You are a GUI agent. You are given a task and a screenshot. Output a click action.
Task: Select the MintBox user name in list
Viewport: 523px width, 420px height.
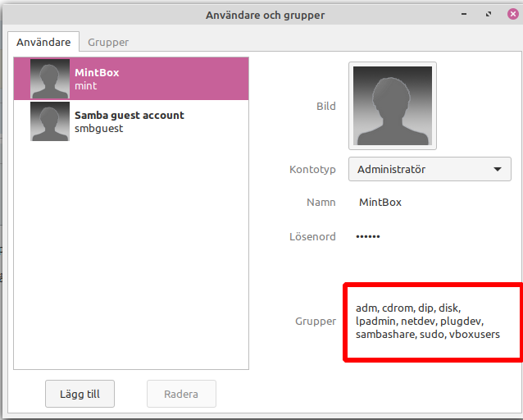point(97,72)
